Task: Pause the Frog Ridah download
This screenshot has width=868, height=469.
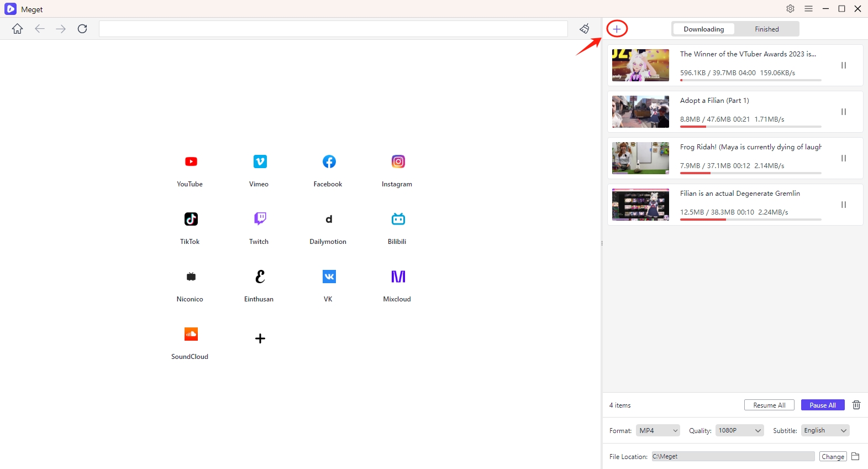Action: [x=844, y=158]
